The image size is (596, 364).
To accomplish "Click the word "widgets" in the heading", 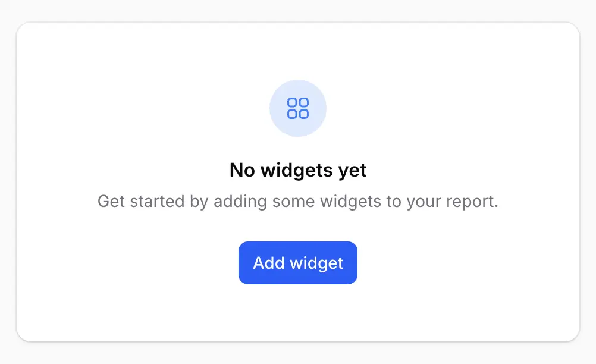I will pyautogui.click(x=288, y=171).
